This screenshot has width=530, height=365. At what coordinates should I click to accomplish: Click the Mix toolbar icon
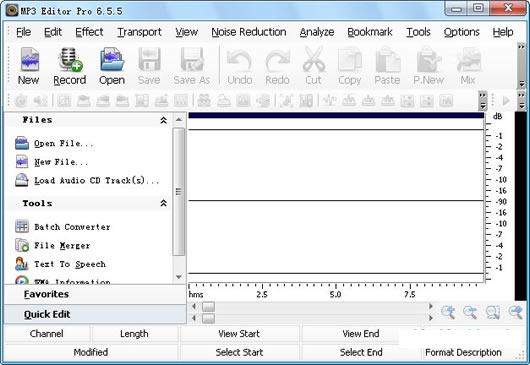pos(468,66)
